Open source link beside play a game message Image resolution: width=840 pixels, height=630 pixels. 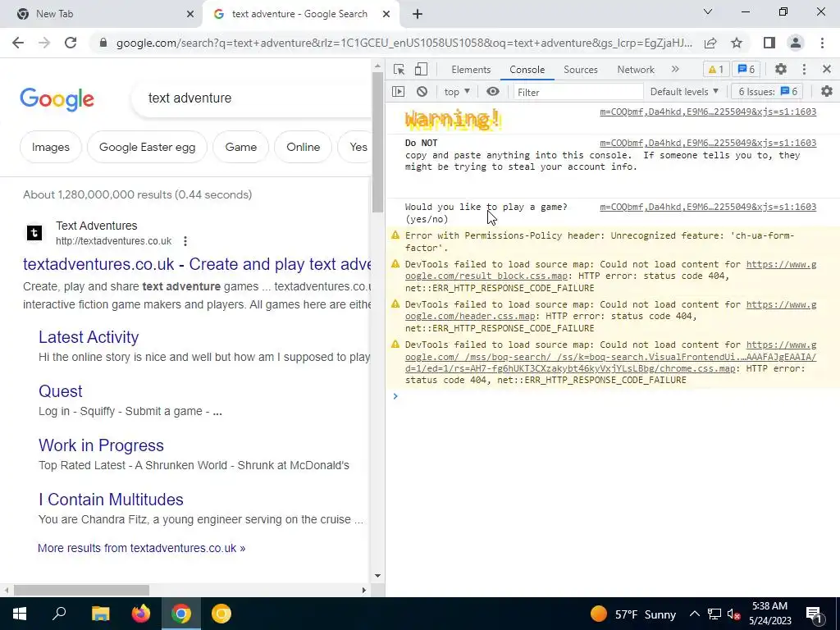[x=708, y=207]
